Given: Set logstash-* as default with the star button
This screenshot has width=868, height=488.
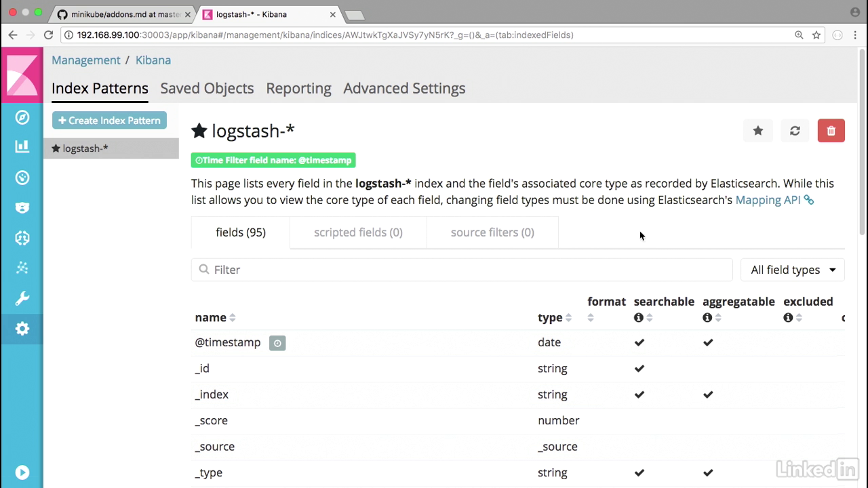Looking at the screenshot, I should (758, 131).
